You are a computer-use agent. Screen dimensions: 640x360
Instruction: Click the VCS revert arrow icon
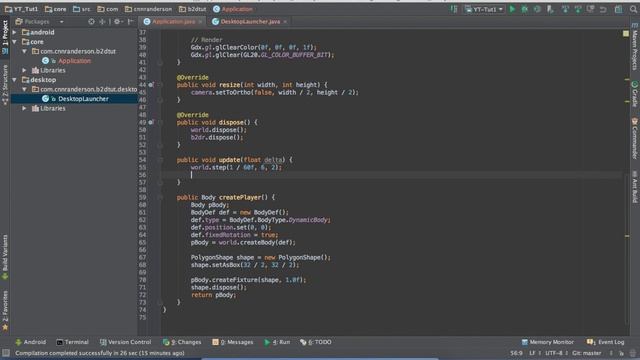tap(603, 9)
